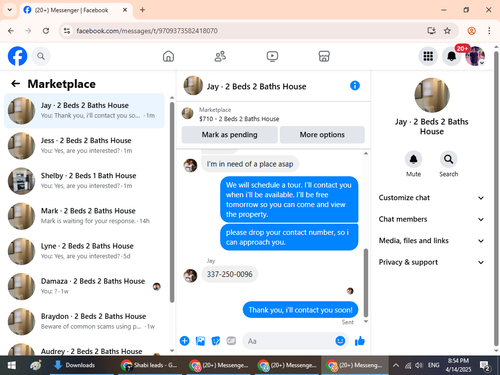Search in conversation magnifier icon
The image size is (500, 375).
pos(448,159)
